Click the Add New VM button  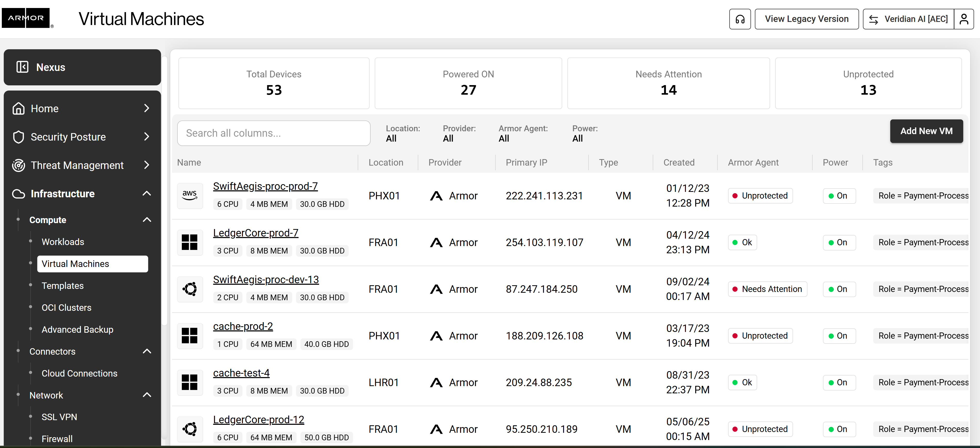point(926,131)
